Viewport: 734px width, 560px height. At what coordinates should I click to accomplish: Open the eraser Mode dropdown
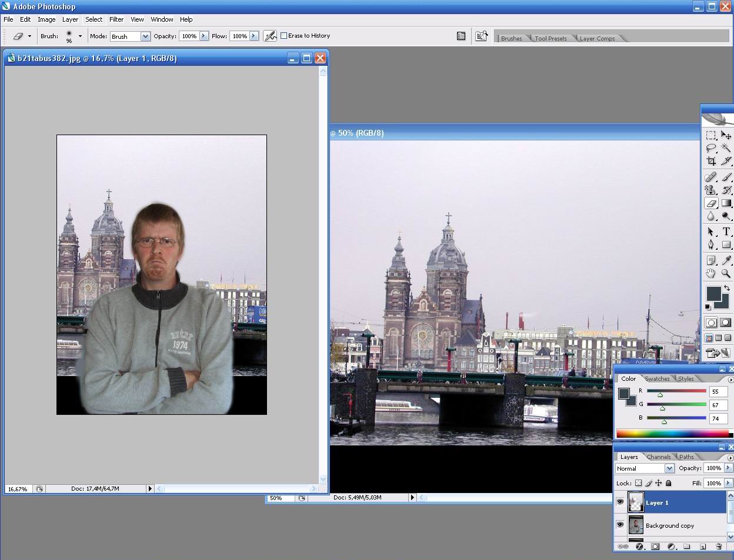(145, 36)
